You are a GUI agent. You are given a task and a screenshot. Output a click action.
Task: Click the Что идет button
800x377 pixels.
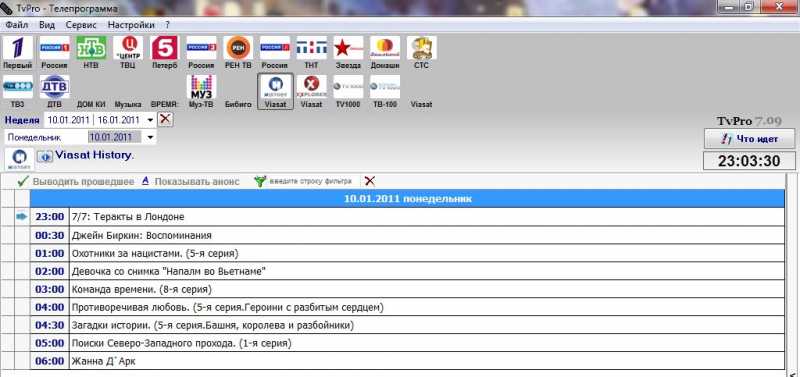pos(749,139)
